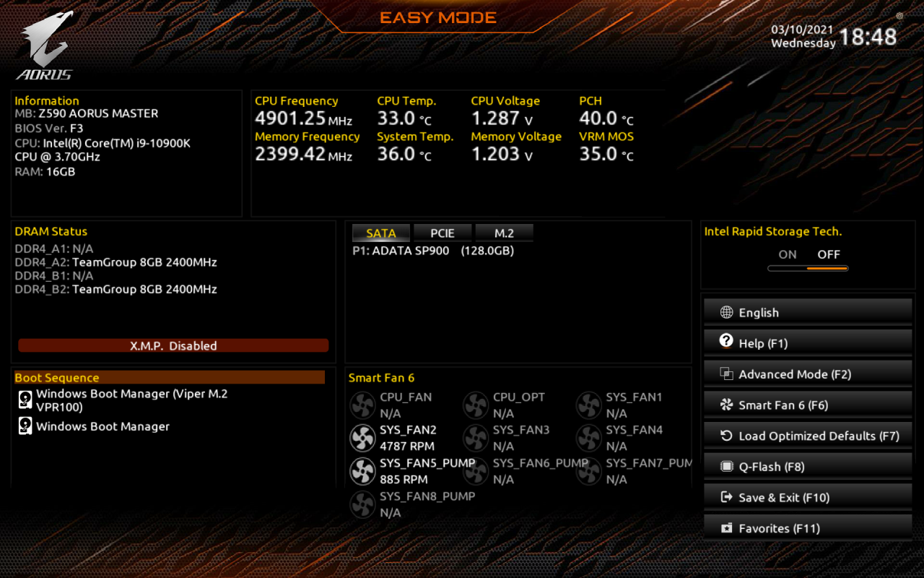The height and width of the screenshot is (578, 924).
Task: Click the Intel Rapid Storage slider track
Action: (x=808, y=269)
